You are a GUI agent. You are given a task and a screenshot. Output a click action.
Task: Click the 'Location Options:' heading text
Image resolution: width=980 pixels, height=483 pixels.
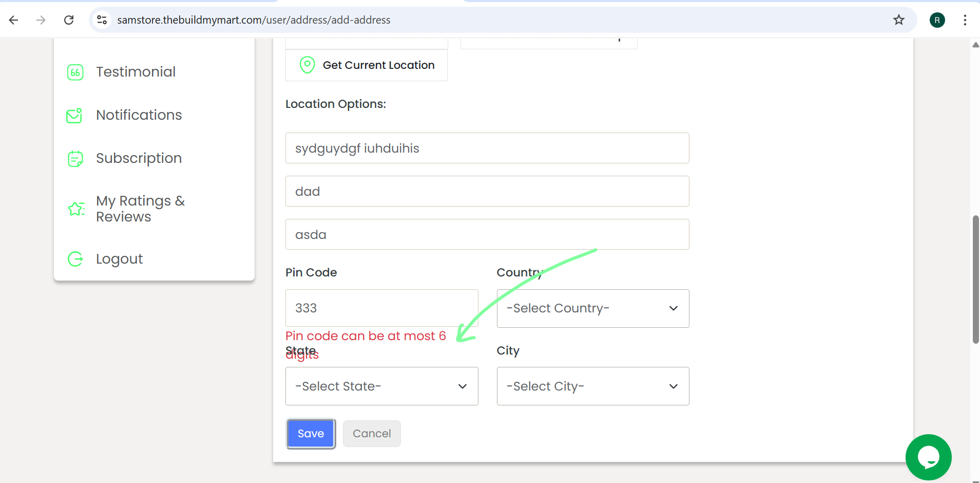pyautogui.click(x=336, y=104)
